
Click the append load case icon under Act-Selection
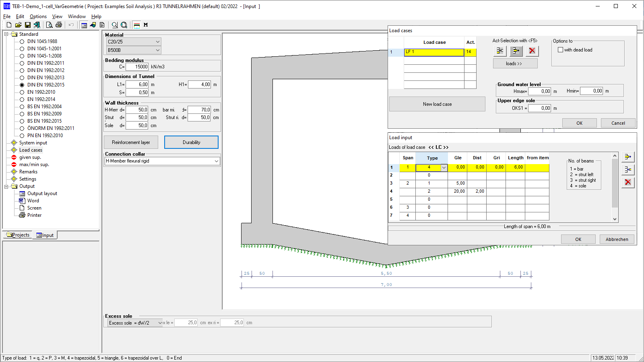[516, 51]
